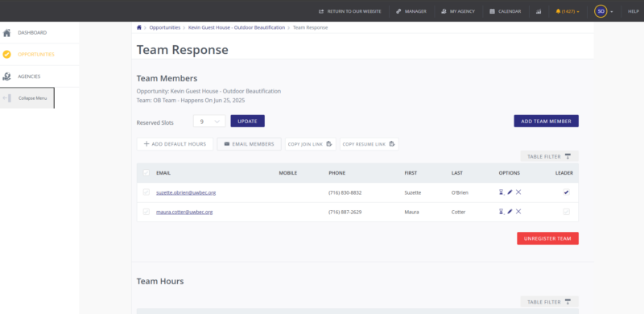Edit Suzette O'Brien with pencil icon
Viewport: 644px width, 314px height.
click(x=510, y=192)
